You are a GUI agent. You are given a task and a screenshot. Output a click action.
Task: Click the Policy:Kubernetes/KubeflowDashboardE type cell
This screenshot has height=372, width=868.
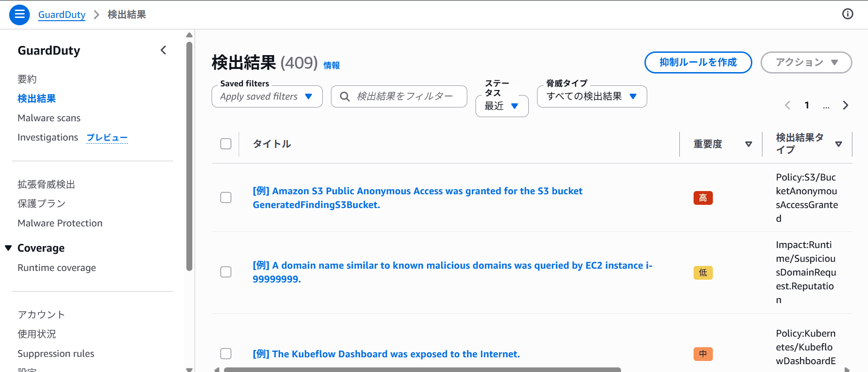tap(806, 347)
